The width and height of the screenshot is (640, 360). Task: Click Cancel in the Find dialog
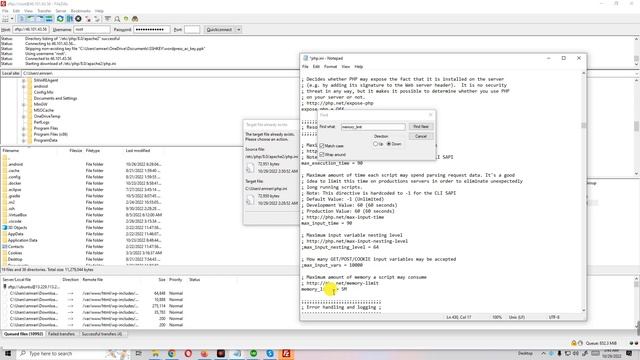coord(421,136)
